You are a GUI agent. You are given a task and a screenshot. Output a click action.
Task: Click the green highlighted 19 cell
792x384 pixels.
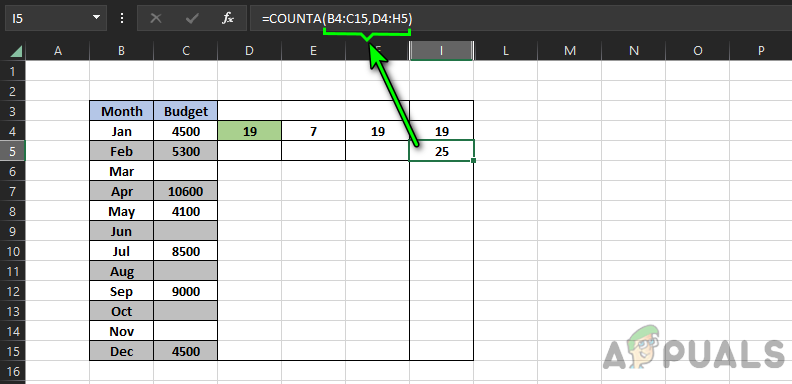tap(250, 131)
